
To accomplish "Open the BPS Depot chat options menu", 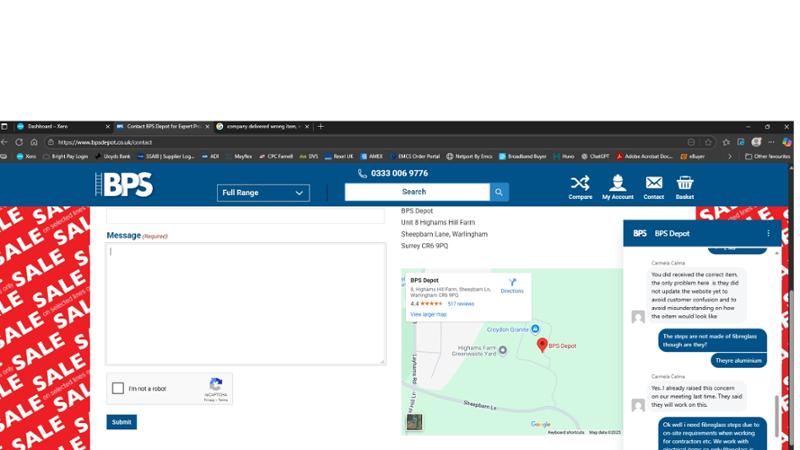I will [x=768, y=233].
